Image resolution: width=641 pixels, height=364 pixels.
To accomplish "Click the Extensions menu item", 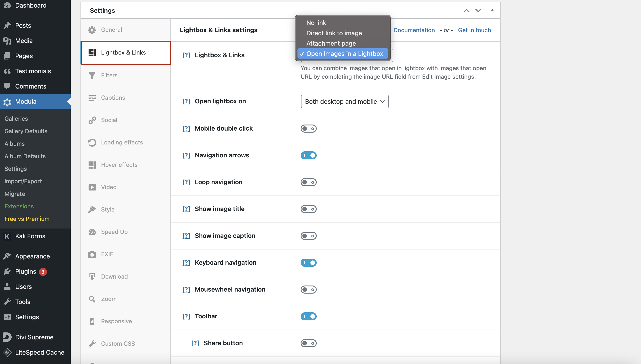I will (19, 206).
